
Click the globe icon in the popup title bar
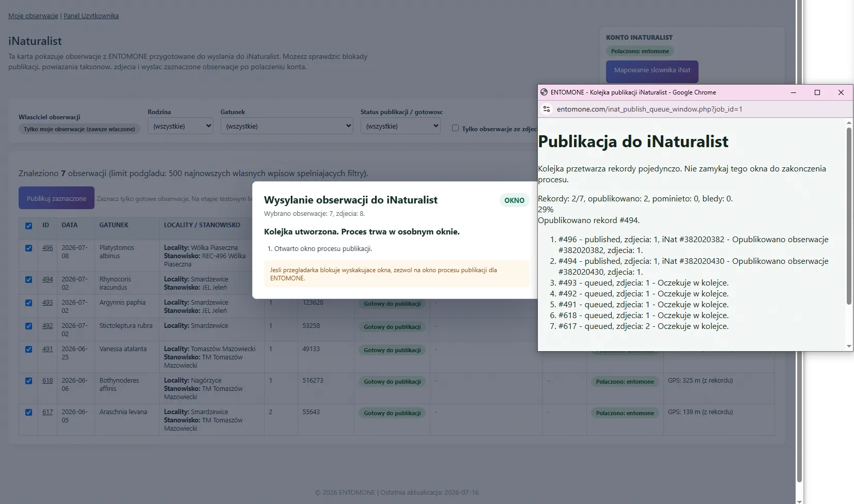544,92
